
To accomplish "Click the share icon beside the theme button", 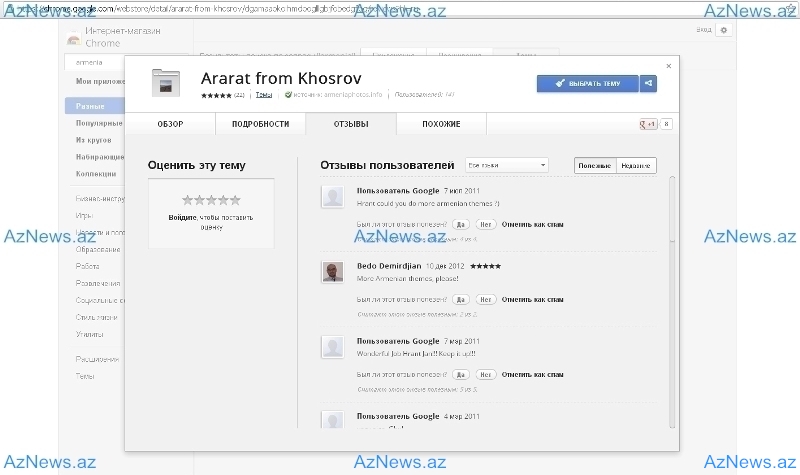I will pyautogui.click(x=648, y=83).
